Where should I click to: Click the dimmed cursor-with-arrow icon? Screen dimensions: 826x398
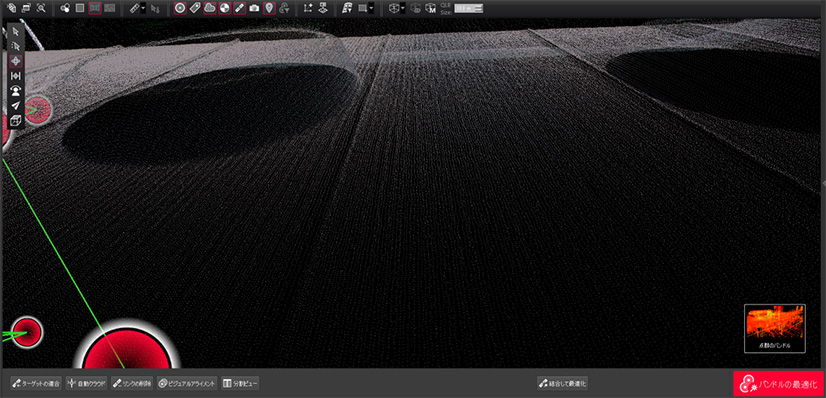[154, 8]
